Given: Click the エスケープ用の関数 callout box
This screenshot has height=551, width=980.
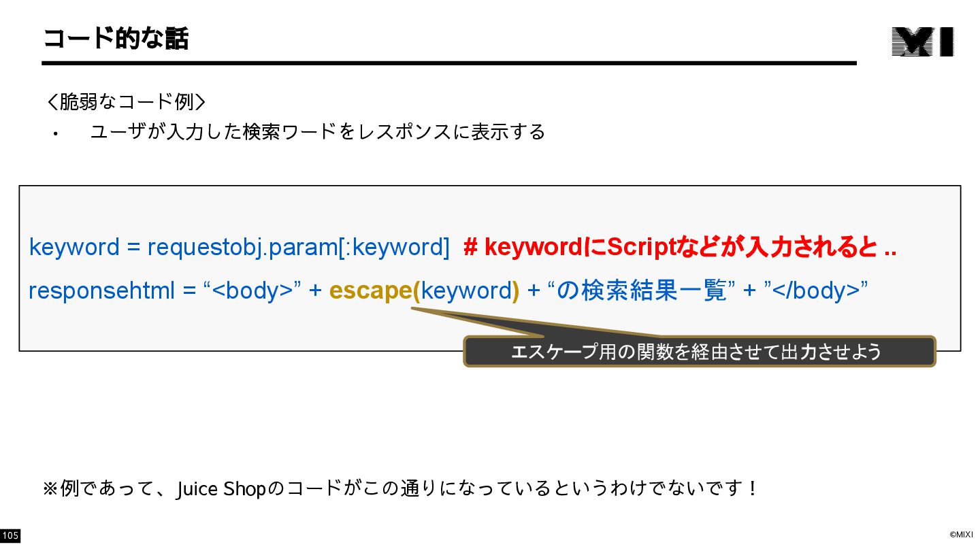Looking at the screenshot, I should point(700,352).
